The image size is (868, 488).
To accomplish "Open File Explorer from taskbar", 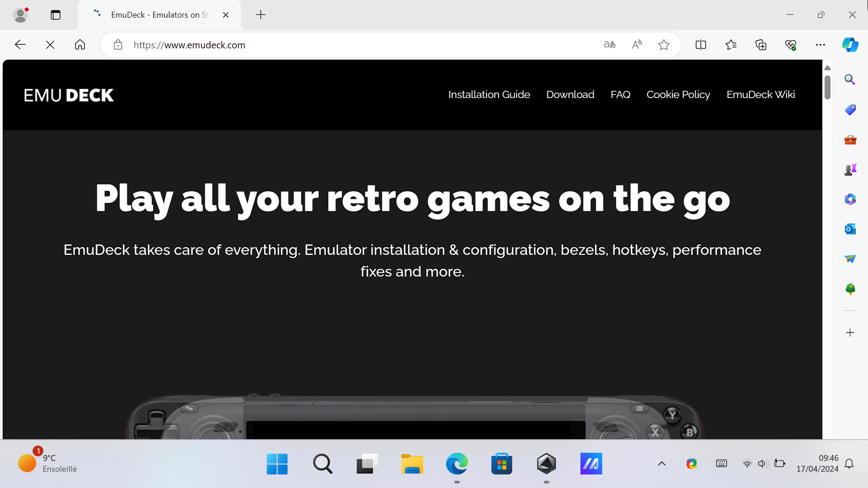I will (412, 464).
